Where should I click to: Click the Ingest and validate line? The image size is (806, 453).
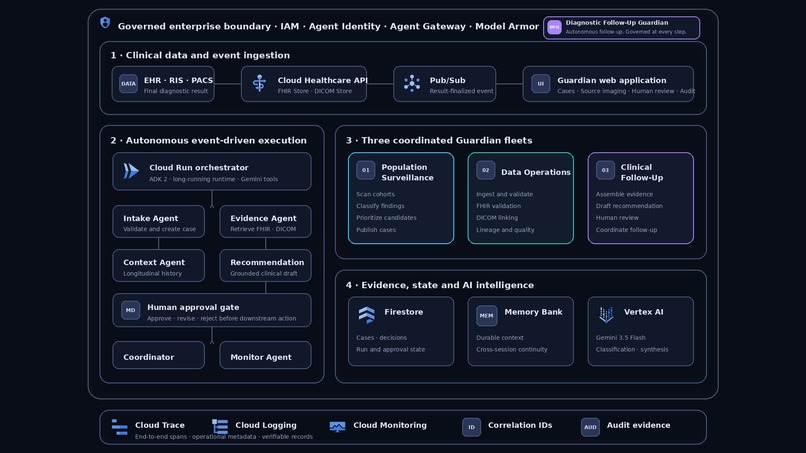tap(504, 194)
